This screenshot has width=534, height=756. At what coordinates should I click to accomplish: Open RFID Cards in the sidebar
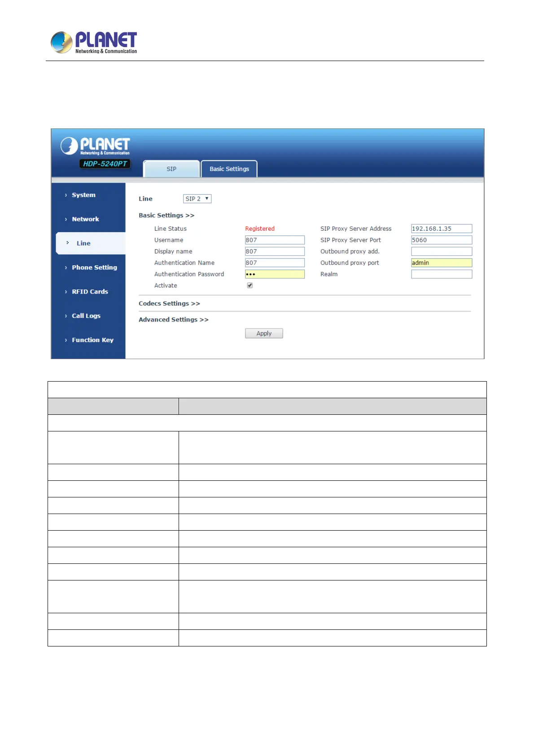[x=90, y=292]
